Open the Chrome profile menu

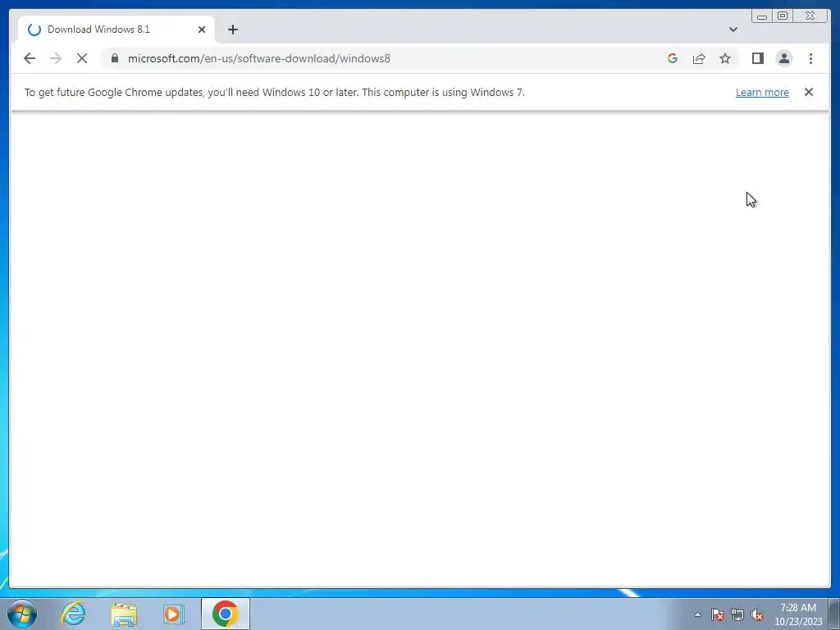[x=783, y=58]
